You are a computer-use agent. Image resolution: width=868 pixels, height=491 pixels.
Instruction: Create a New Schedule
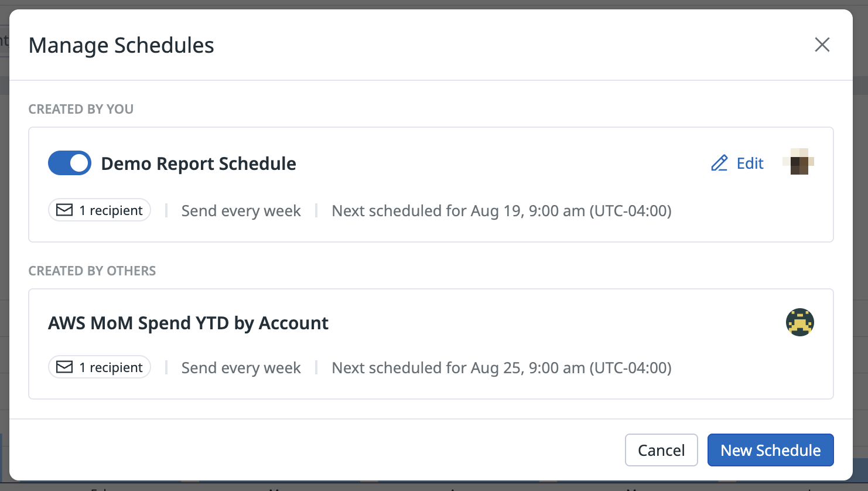(x=770, y=450)
